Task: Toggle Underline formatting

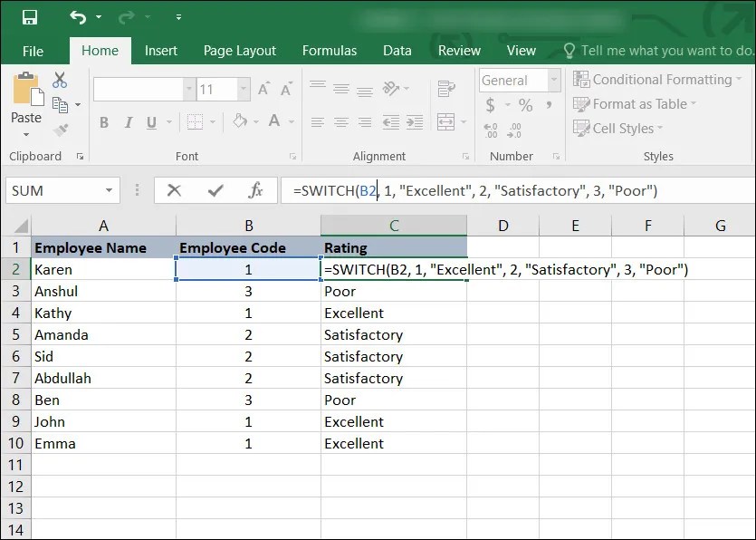Action: pos(151,122)
